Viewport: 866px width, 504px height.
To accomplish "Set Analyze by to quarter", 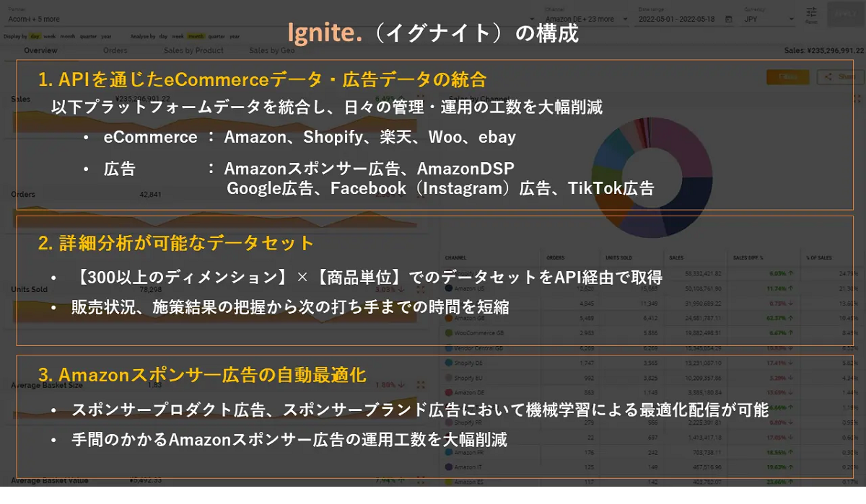I will click(x=216, y=35).
